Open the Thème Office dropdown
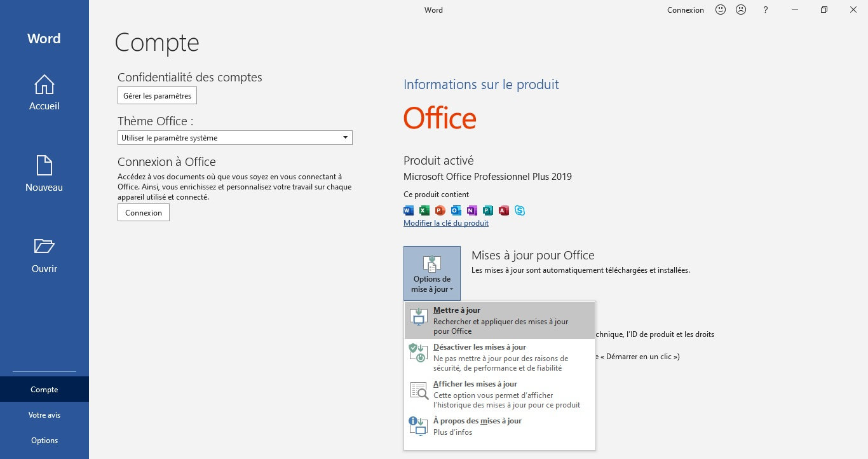 coord(235,137)
